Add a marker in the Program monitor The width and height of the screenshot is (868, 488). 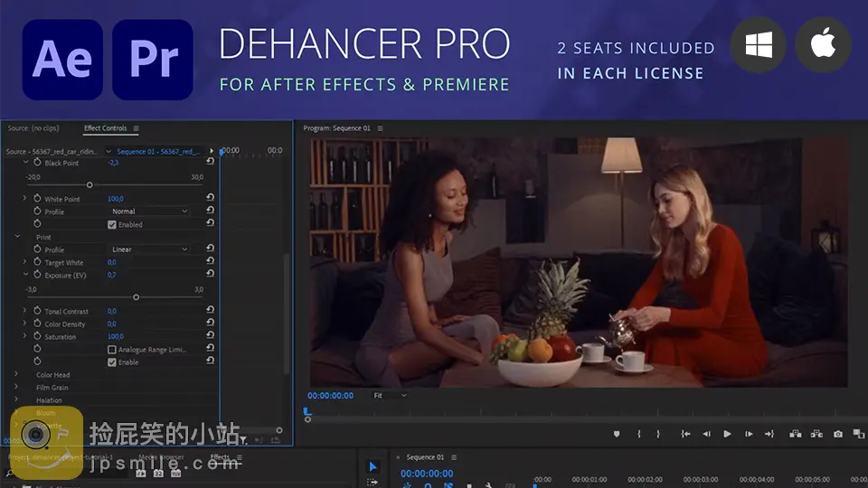tap(616, 434)
